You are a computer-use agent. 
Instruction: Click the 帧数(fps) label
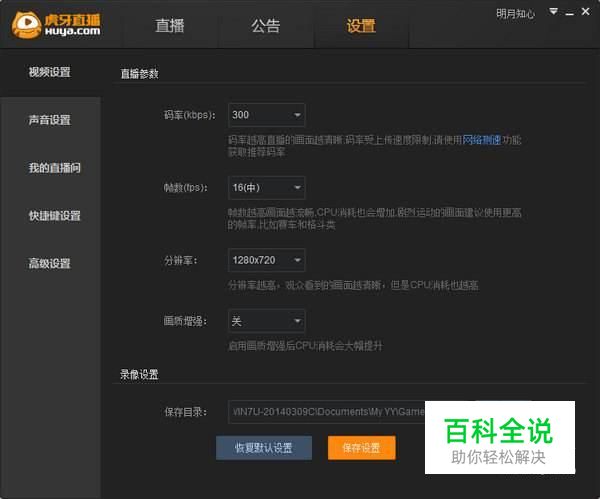click(x=186, y=188)
